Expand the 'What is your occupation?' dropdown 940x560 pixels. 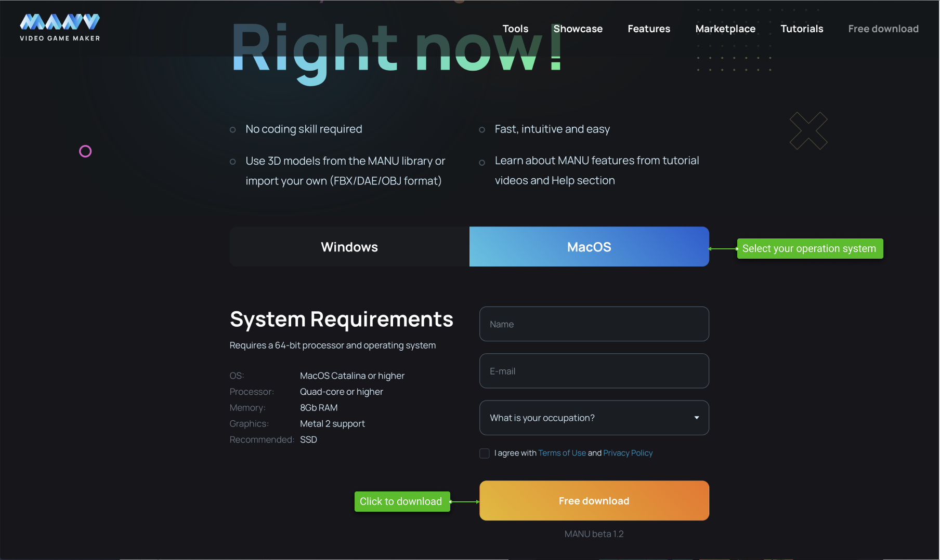pyautogui.click(x=594, y=418)
